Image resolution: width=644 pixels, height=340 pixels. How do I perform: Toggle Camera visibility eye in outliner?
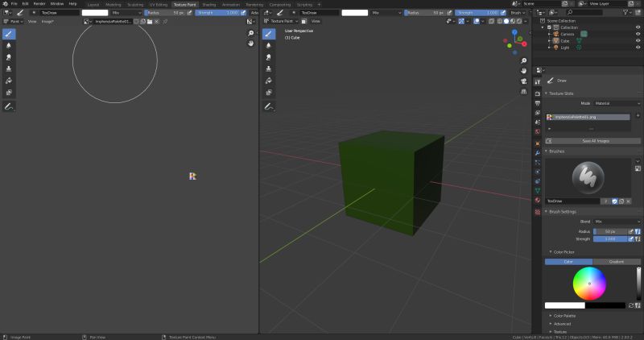coord(638,34)
